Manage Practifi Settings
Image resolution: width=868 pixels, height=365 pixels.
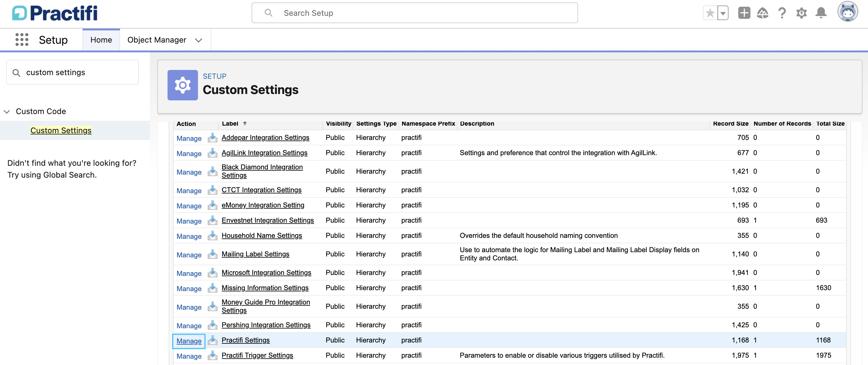point(189,341)
